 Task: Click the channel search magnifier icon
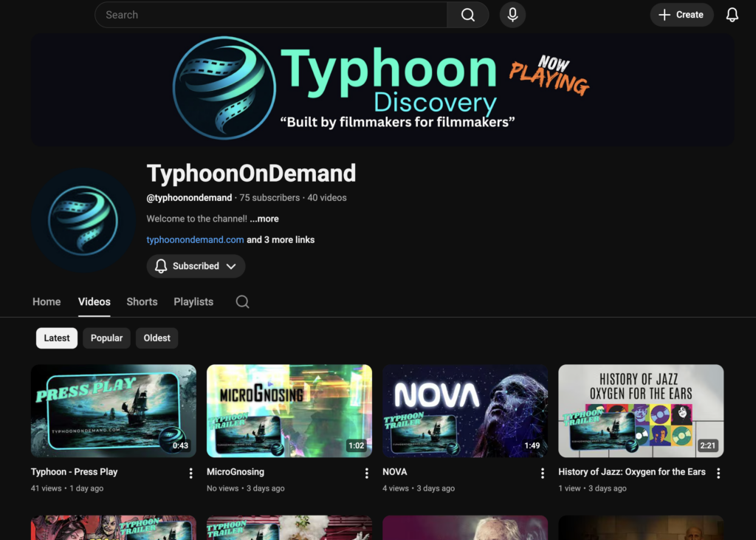(242, 301)
